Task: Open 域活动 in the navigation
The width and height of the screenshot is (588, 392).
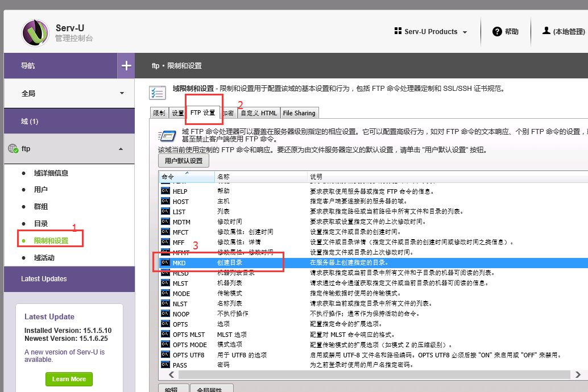Action: click(x=44, y=258)
